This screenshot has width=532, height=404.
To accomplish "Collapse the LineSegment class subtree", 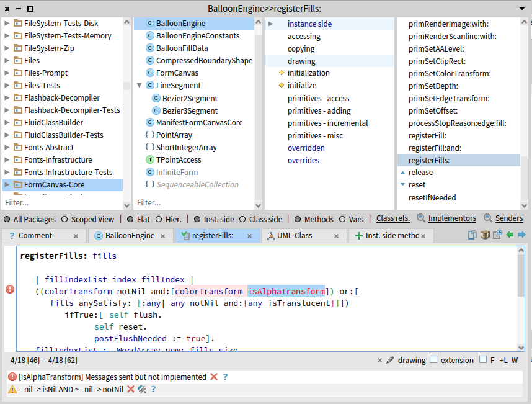I will click(x=139, y=85).
